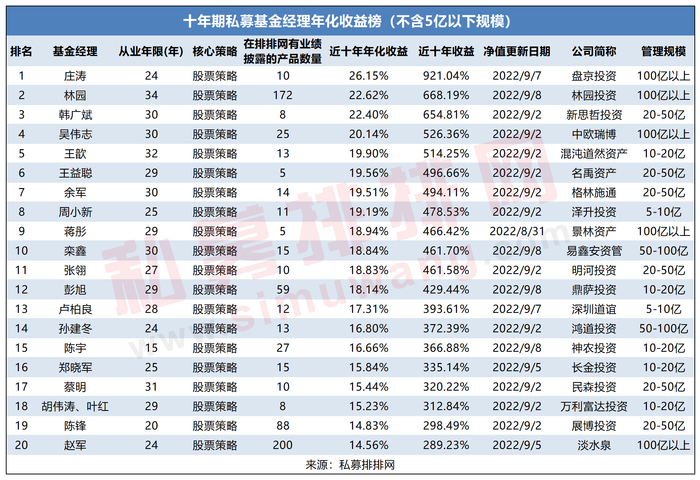
Task: Click the ten-year return 654.81%
Action: 446,115
